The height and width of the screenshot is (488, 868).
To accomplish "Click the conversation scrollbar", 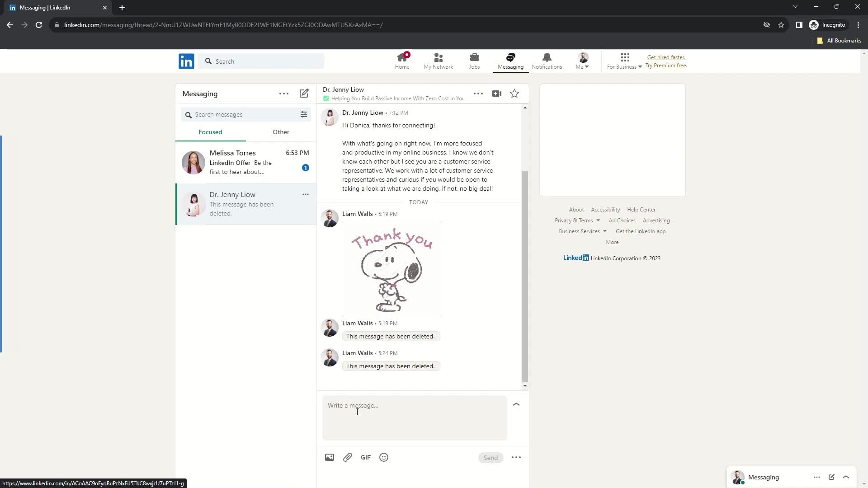I will pos(525,277).
